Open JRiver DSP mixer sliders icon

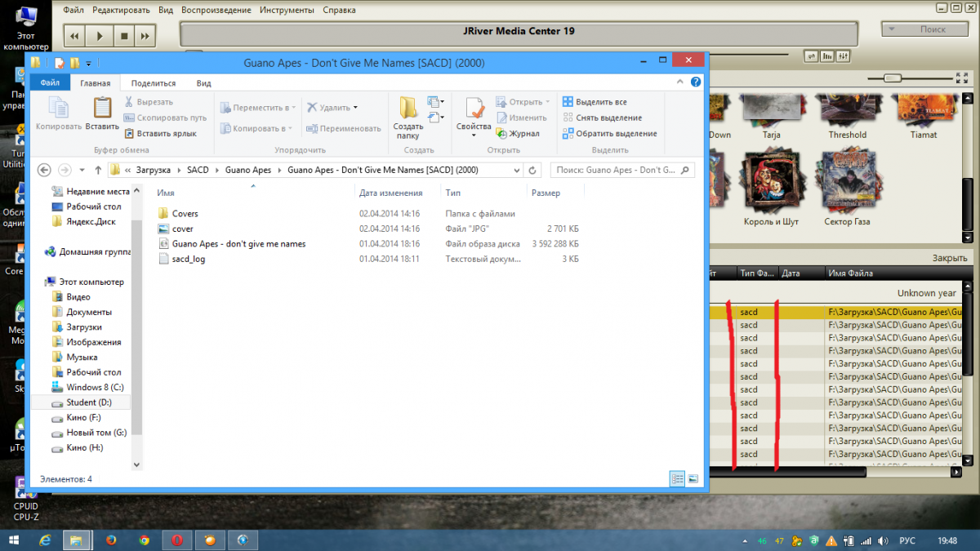click(x=844, y=56)
